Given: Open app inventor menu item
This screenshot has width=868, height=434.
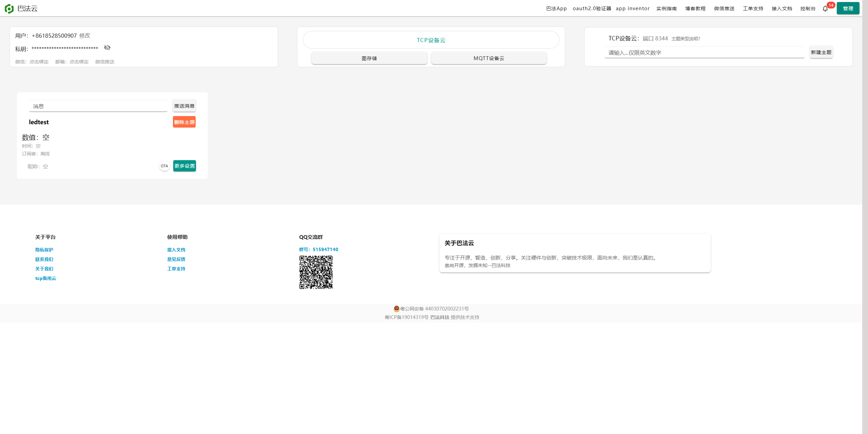Looking at the screenshot, I should pyautogui.click(x=633, y=8).
